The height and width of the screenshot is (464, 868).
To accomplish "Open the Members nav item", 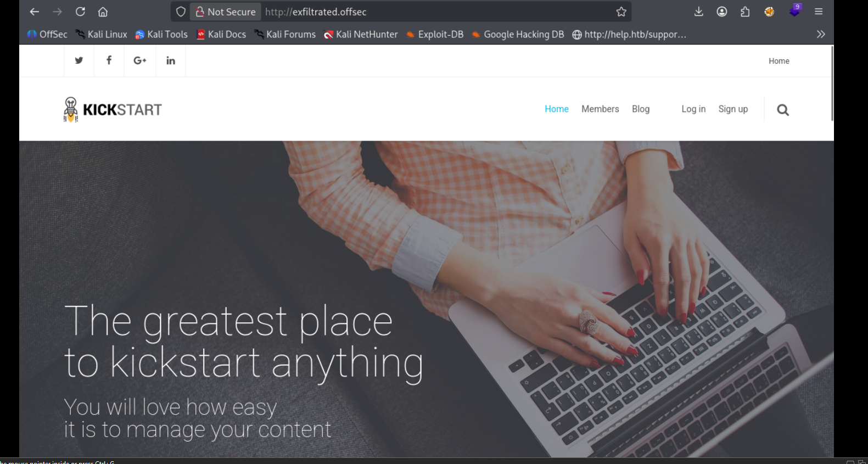I will click(x=600, y=109).
